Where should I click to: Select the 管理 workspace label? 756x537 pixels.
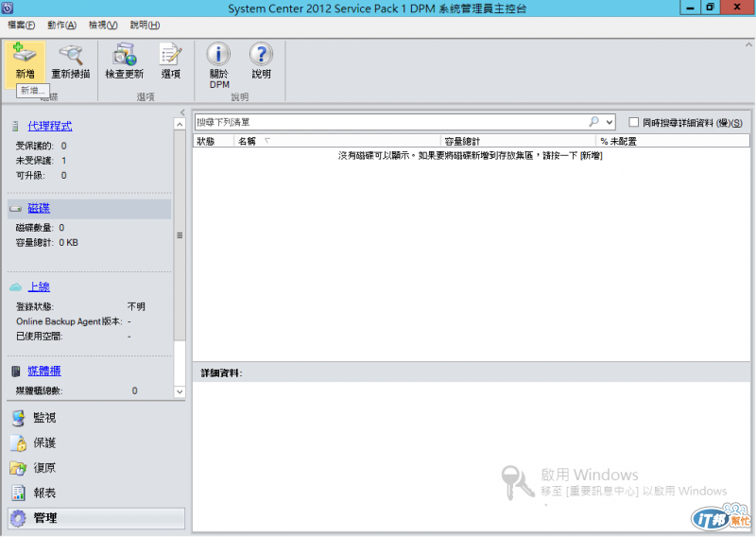[x=45, y=518]
